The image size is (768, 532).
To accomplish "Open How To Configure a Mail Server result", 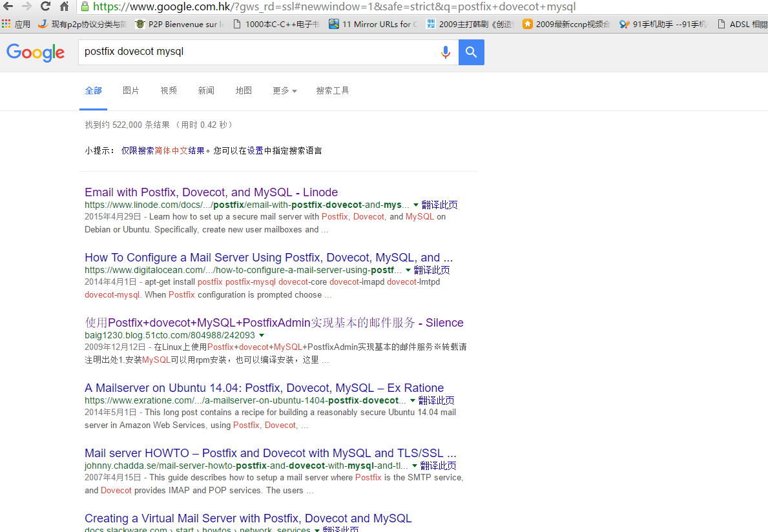I will point(269,258).
